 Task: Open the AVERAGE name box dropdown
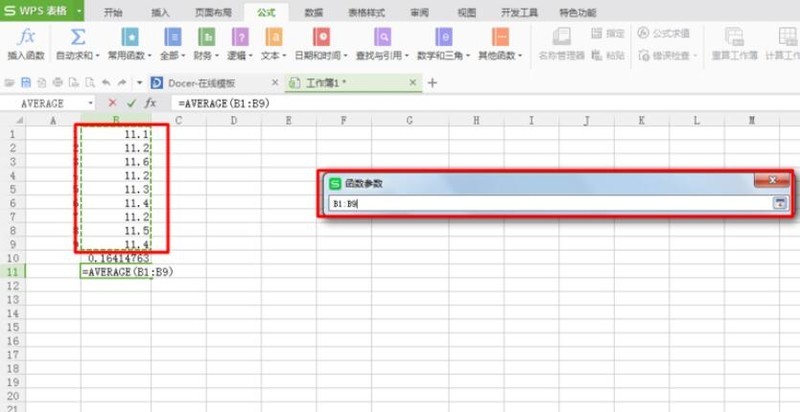tap(91, 104)
